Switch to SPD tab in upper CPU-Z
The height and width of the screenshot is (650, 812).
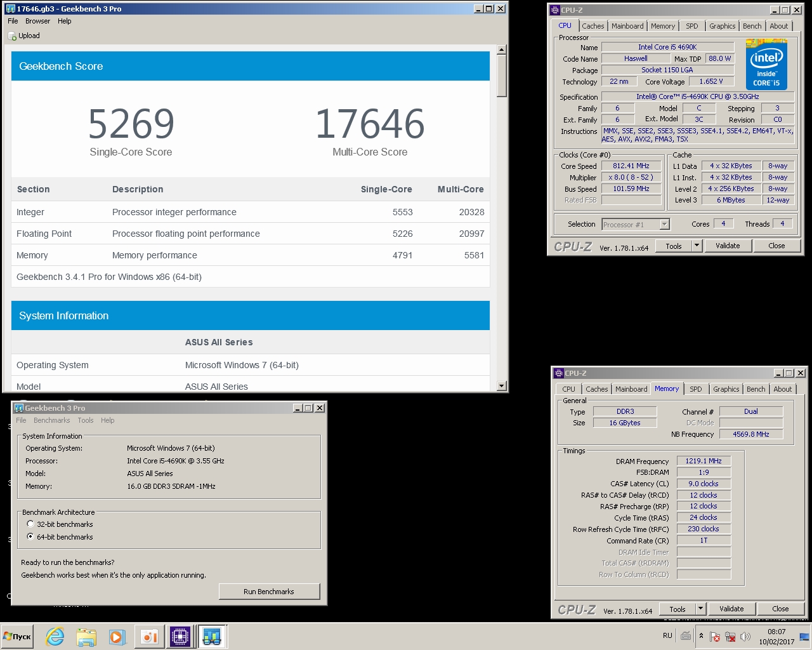point(692,26)
